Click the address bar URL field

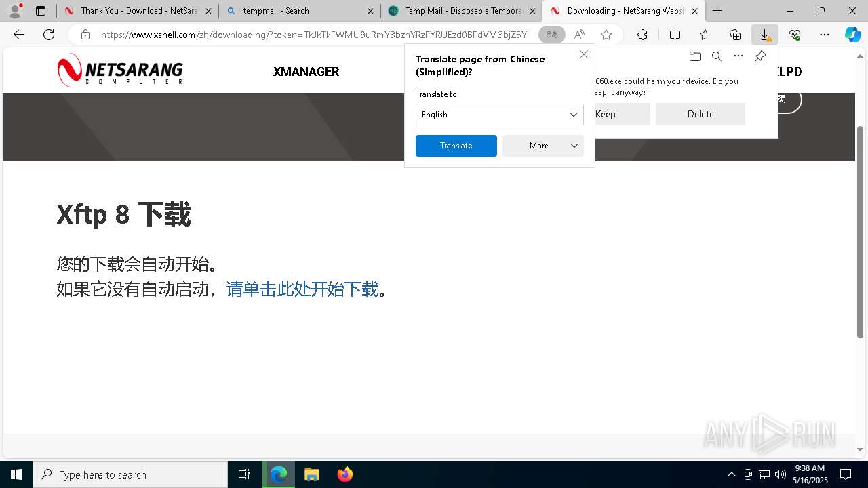tap(317, 35)
